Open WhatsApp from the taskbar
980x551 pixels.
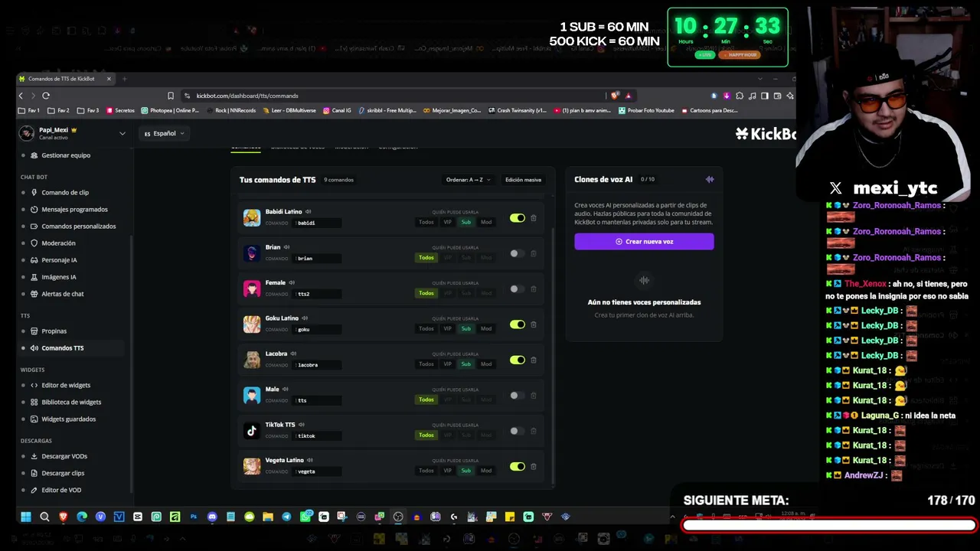pyautogui.click(x=305, y=517)
